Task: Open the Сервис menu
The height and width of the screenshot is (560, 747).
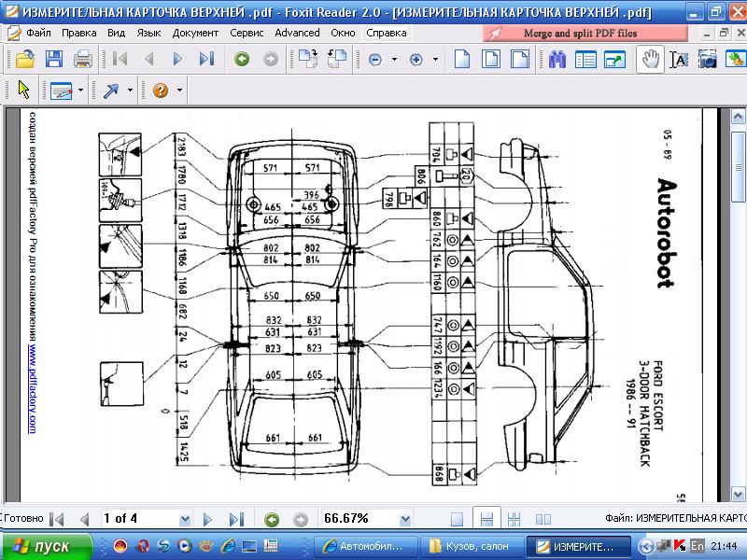Action: 247,33
